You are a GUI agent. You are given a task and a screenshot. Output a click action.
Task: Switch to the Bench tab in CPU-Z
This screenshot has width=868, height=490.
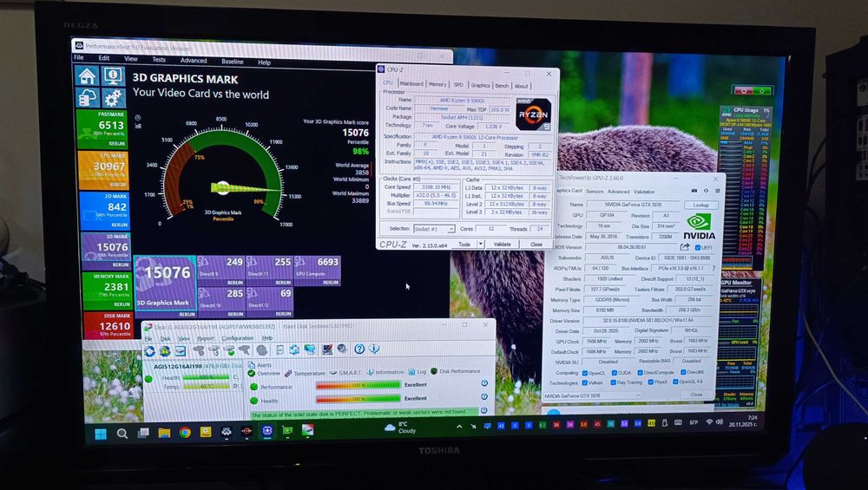[502, 86]
